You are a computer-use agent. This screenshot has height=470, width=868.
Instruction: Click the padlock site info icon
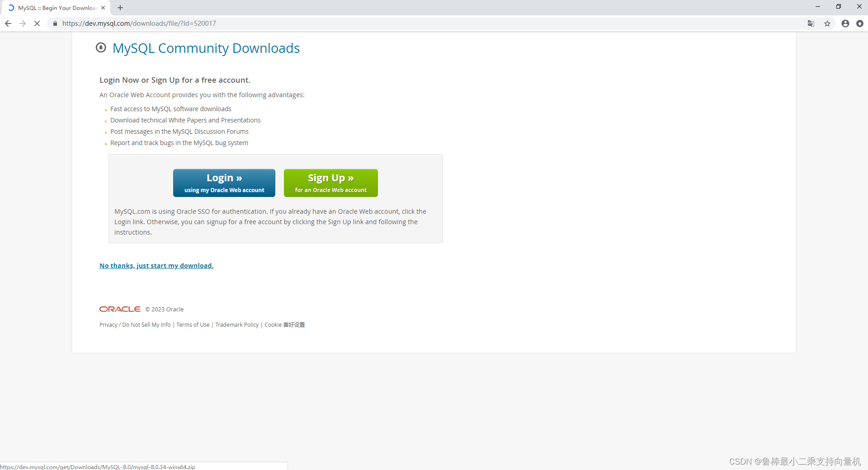pos(55,23)
